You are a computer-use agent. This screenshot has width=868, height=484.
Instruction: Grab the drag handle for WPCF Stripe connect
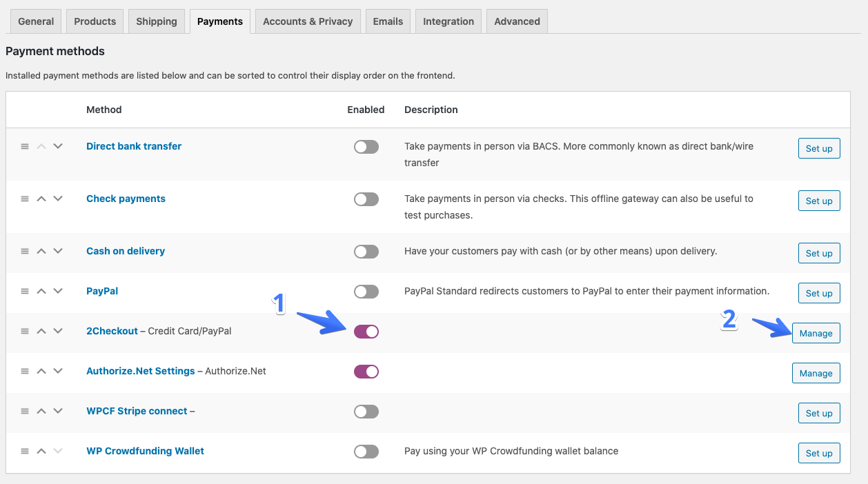pyautogui.click(x=25, y=412)
